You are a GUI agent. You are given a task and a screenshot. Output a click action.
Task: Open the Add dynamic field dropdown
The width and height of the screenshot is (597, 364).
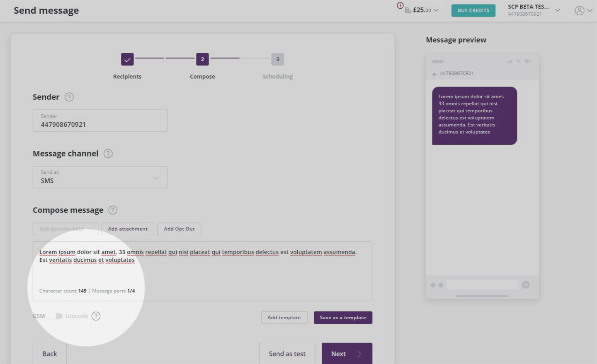65,229
